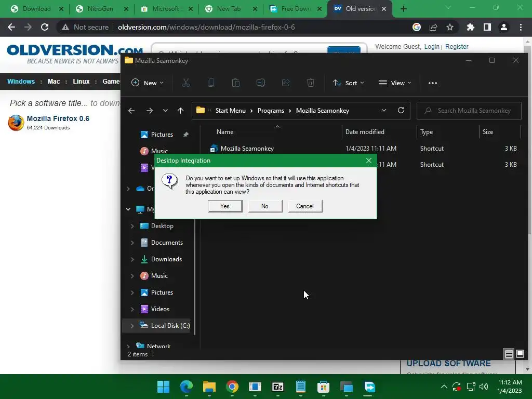532x399 pixels.
Task: Collapse the This PC tree node
Action: [128, 209]
